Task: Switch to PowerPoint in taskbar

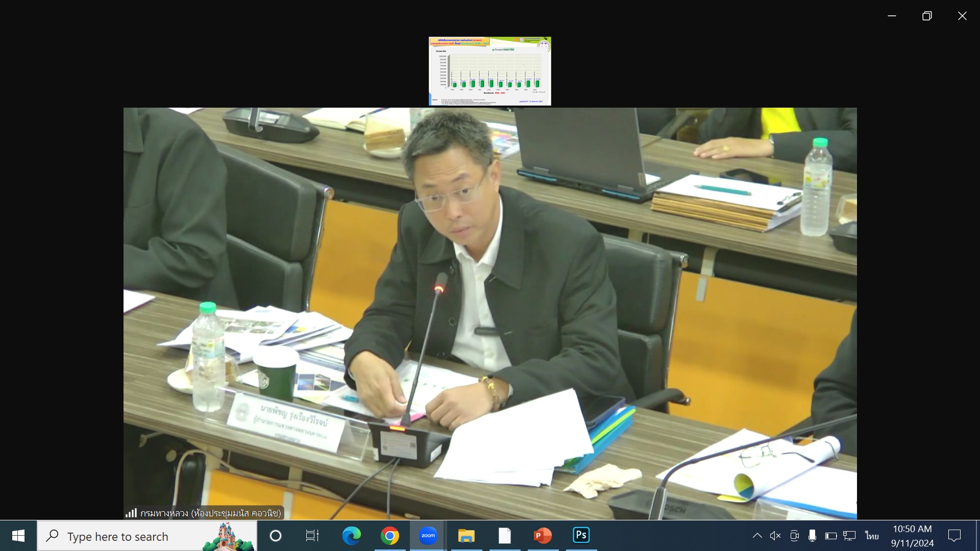Action: click(x=543, y=536)
